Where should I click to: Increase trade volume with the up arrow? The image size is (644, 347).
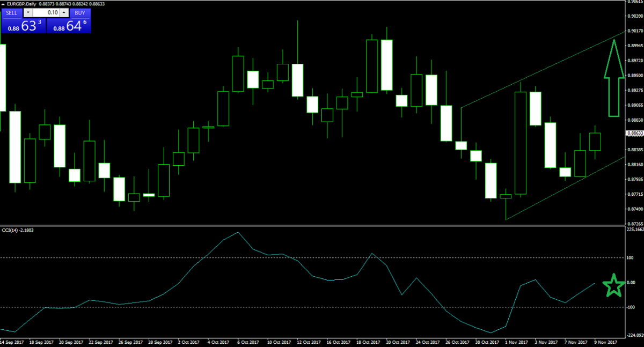coord(64,12)
